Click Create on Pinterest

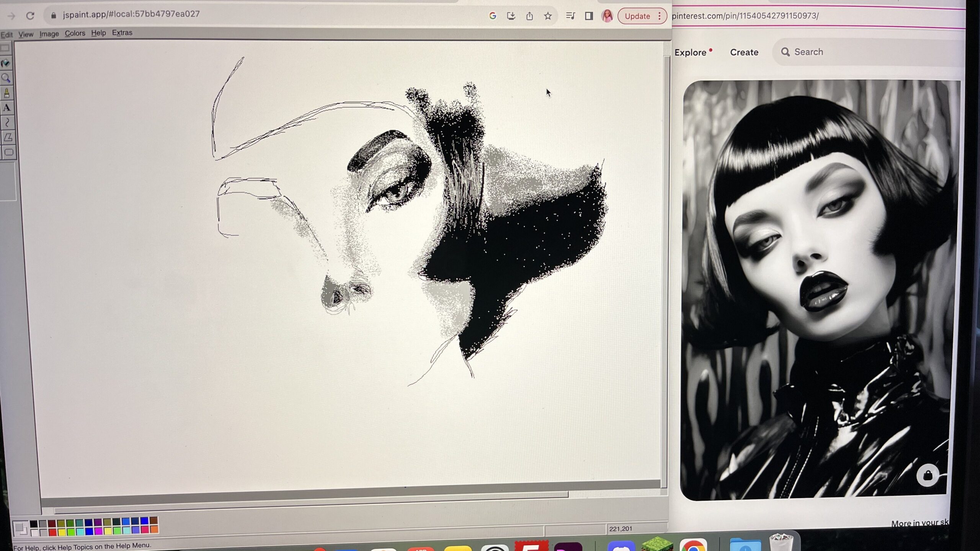click(x=744, y=52)
